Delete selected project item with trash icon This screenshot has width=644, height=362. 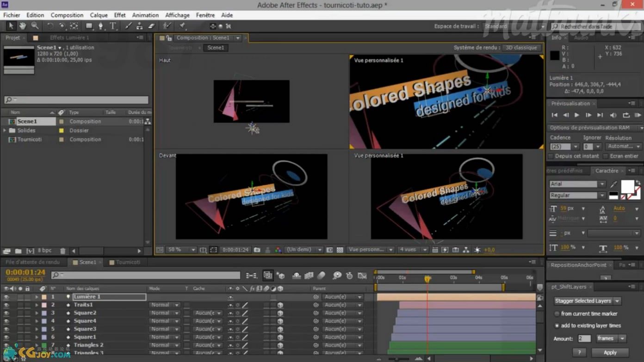point(63,251)
